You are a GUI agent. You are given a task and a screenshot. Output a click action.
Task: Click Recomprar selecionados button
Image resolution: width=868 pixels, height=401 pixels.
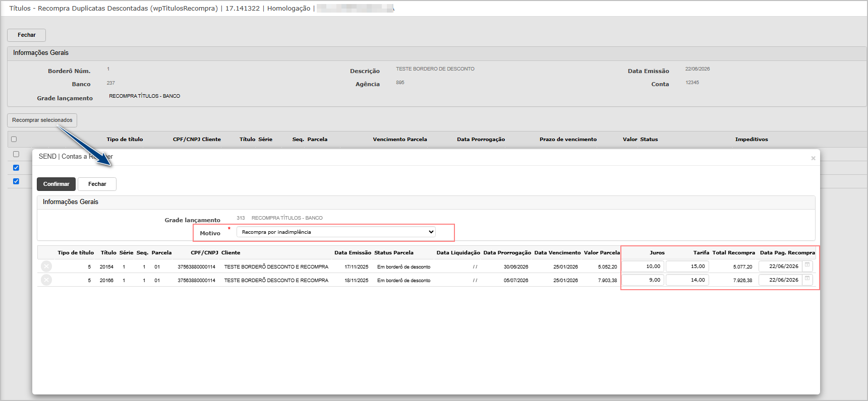click(42, 120)
